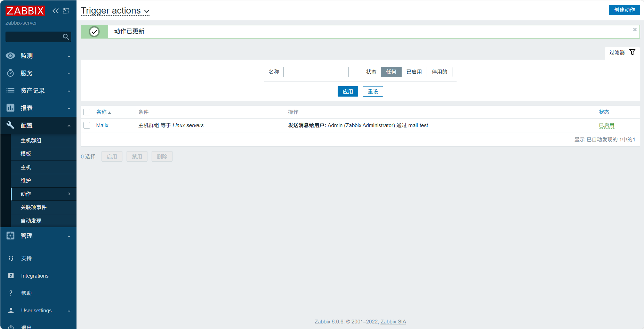Tick the checkbox for the Mailx row
This screenshot has width=644, height=329.
pyautogui.click(x=87, y=125)
